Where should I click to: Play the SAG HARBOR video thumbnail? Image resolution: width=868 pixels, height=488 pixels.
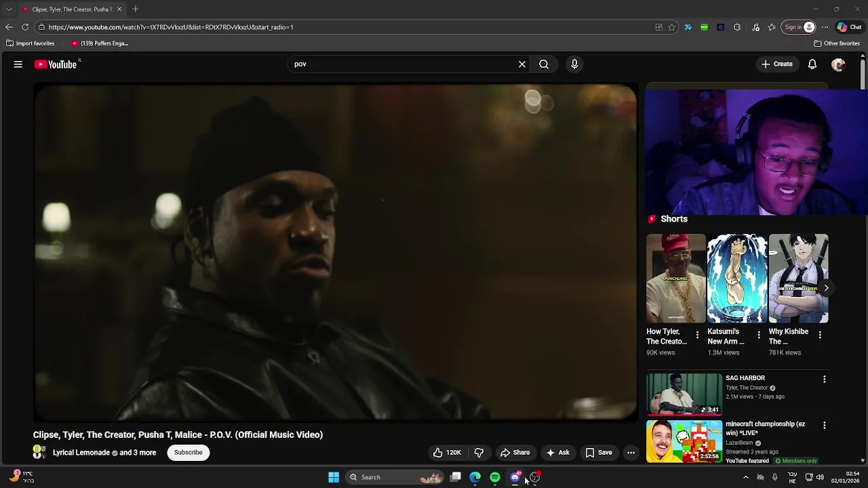point(684,394)
